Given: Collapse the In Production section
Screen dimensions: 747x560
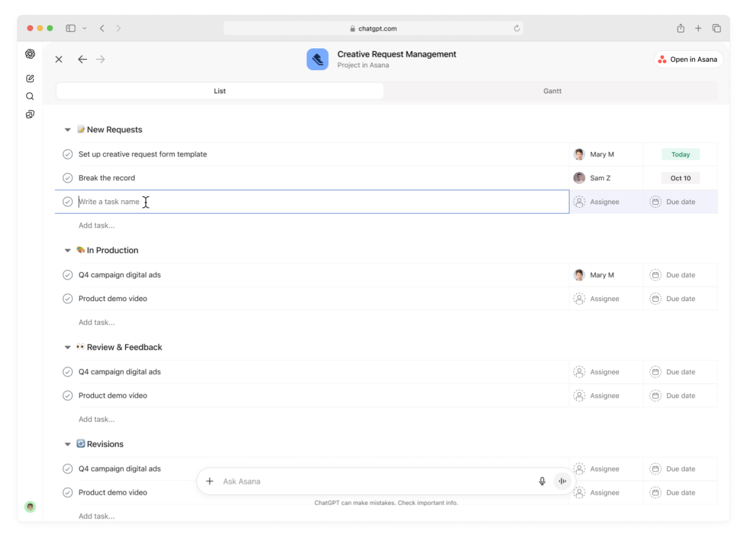Looking at the screenshot, I should (x=68, y=250).
